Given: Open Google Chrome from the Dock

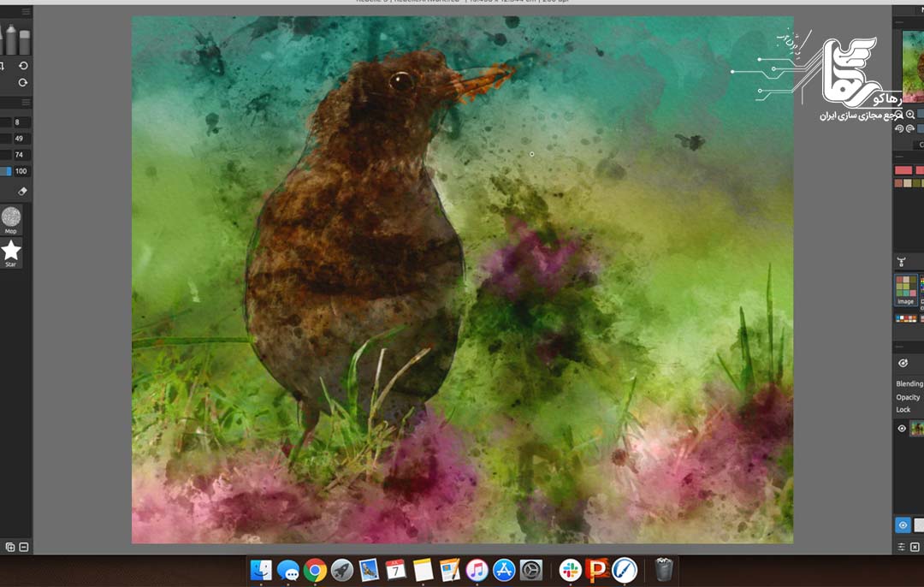Looking at the screenshot, I should (315, 569).
